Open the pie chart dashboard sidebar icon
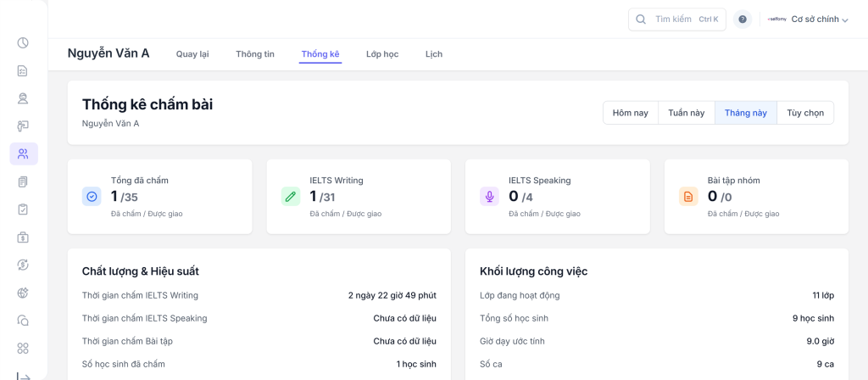Viewport: 868px width, 380px height. click(x=23, y=42)
